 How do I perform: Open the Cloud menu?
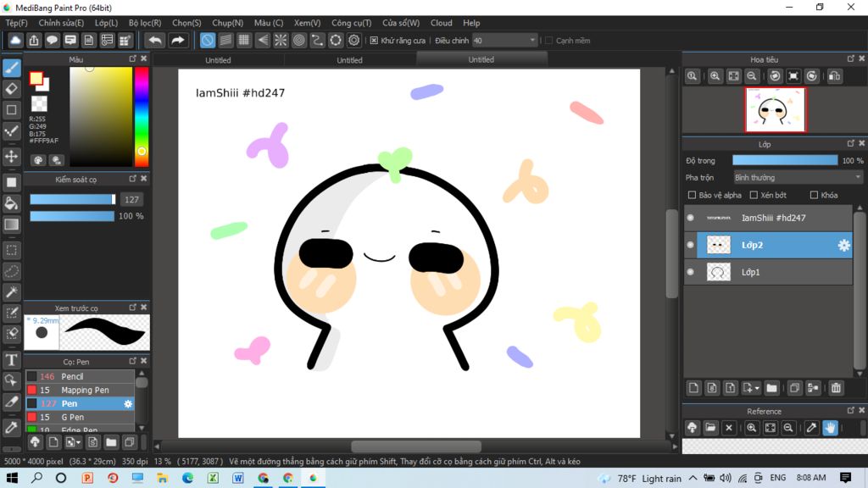pyautogui.click(x=441, y=23)
